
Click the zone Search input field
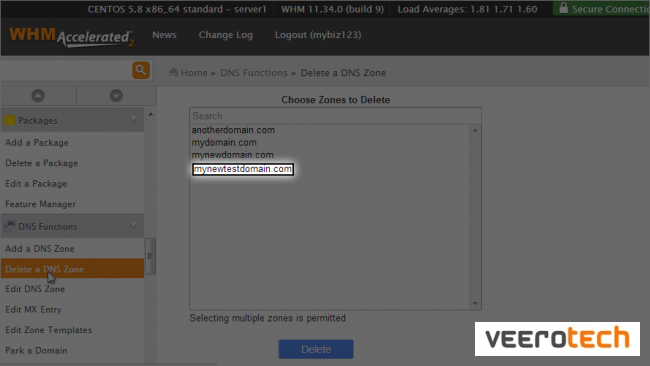click(335, 116)
